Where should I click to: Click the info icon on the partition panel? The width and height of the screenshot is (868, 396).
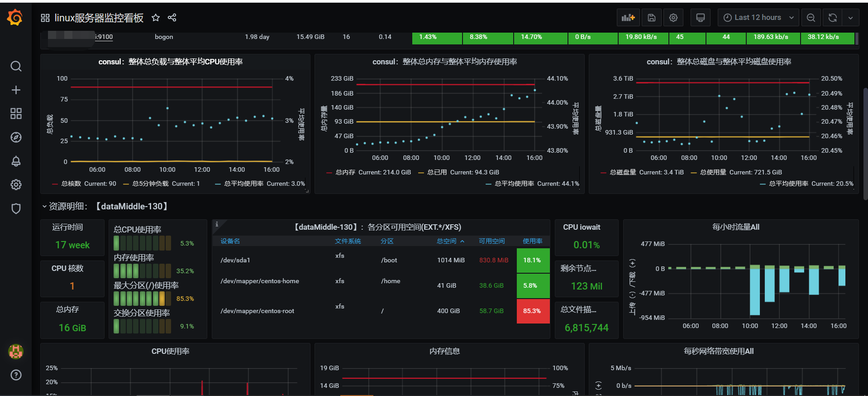(x=217, y=224)
